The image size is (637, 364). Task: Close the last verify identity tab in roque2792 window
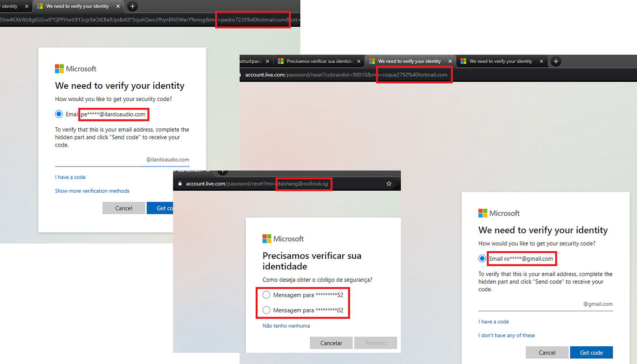541,61
